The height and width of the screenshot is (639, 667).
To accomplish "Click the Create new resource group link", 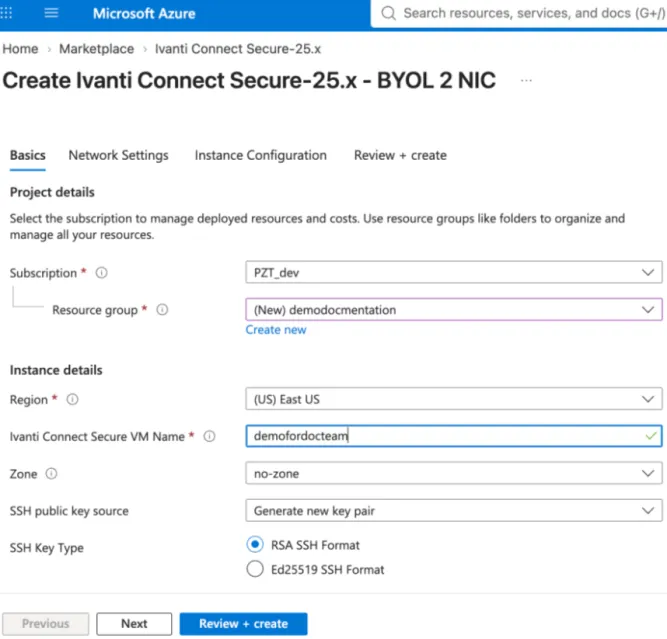I will point(276,330).
